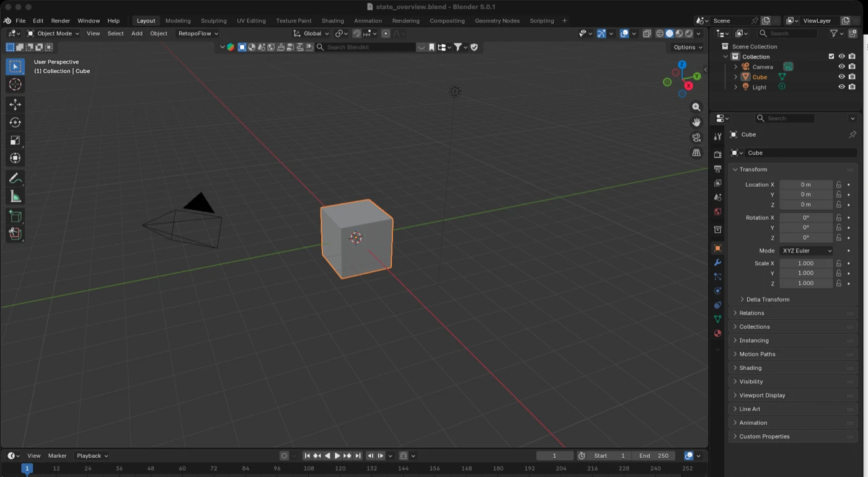Open the XYZ Euler rotation mode dropdown

click(806, 251)
